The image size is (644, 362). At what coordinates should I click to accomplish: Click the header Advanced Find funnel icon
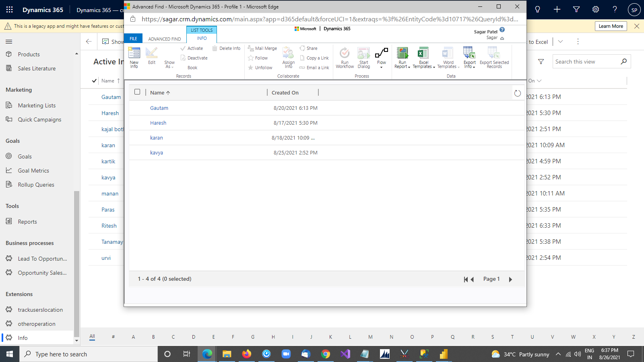coord(576,10)
